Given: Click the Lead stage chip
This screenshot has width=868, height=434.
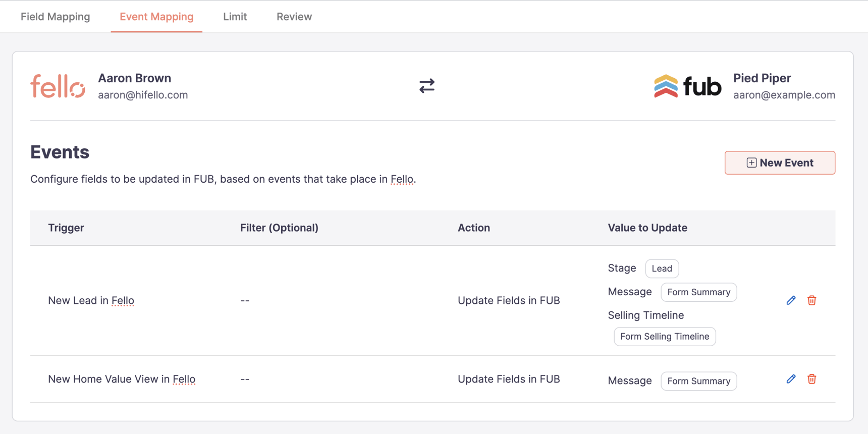Looking at the screenshot, I should (x=662, y=268).
